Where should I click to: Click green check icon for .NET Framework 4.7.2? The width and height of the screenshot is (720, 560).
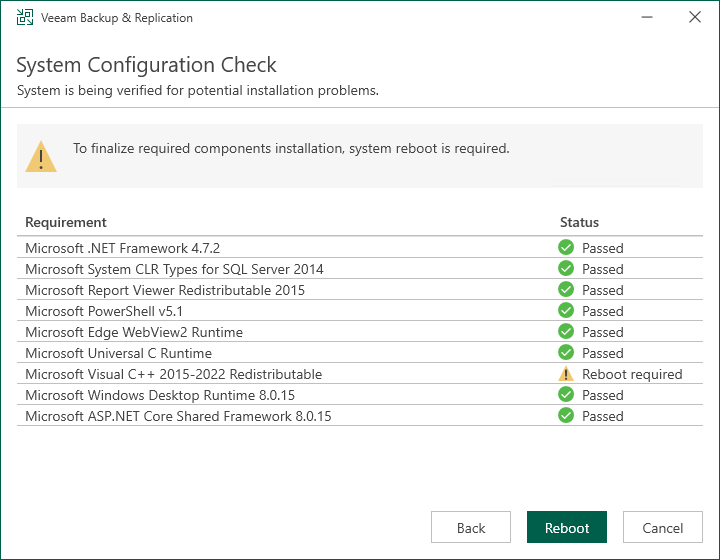(566, 247)
